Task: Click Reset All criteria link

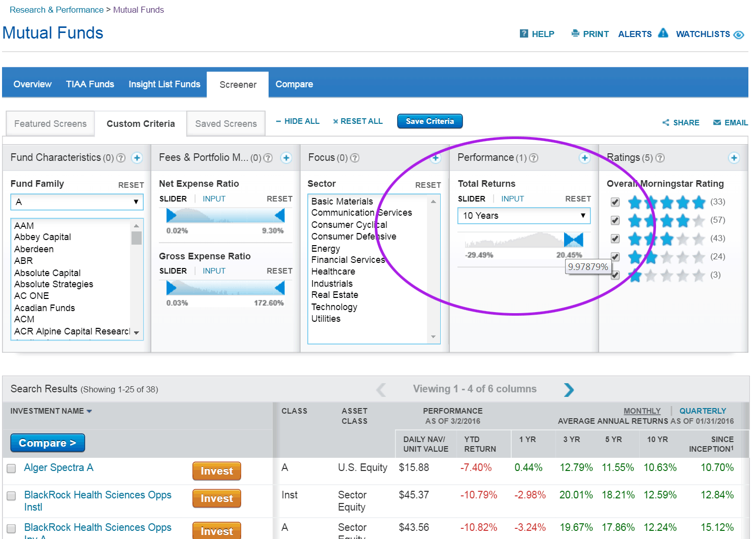Action: (x=357, y=121)
